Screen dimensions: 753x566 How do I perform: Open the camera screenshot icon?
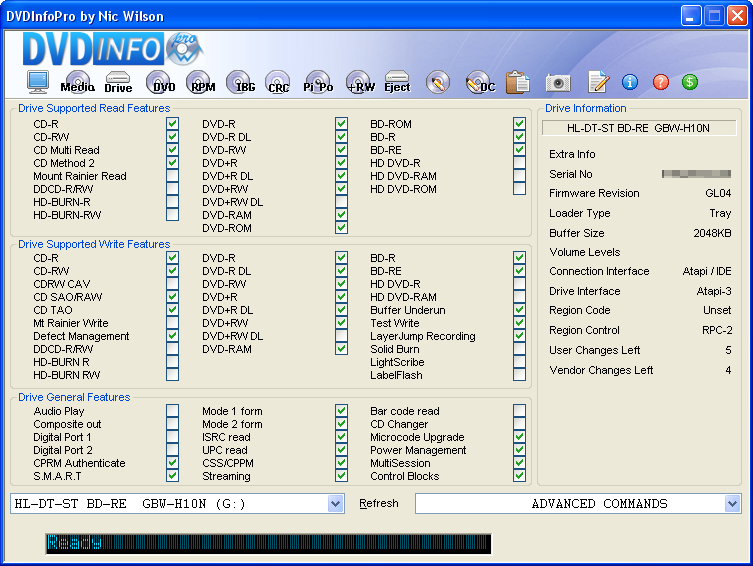point(558,83)
